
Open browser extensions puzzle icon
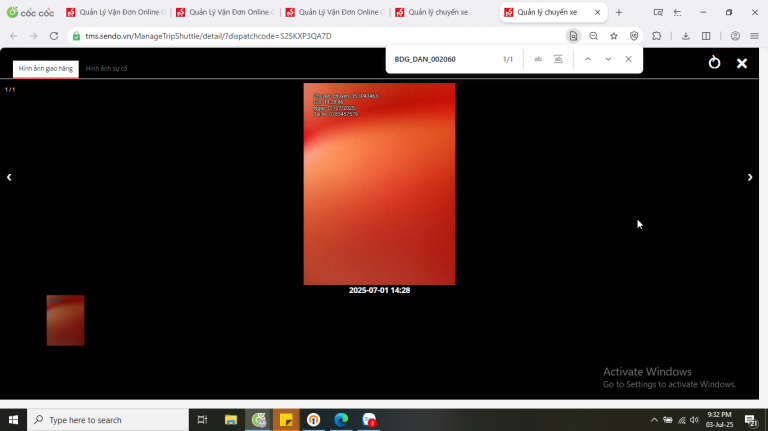[657, 36]
